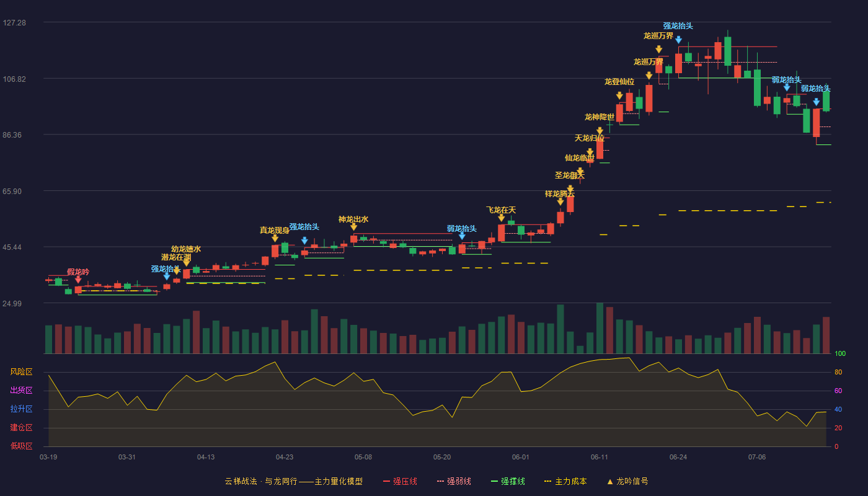Toggle the 强弱线 legend entry
The image size is (868, 496).
[454, 481]
